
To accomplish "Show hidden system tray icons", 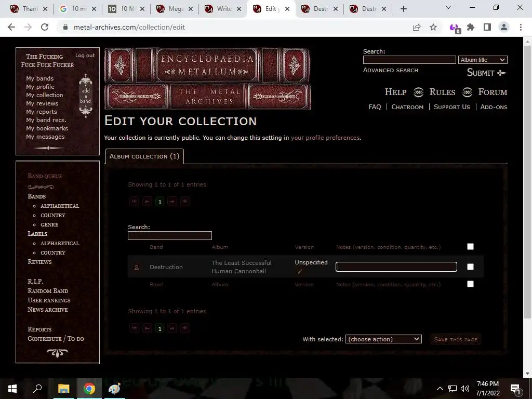I will coord(440,389).
